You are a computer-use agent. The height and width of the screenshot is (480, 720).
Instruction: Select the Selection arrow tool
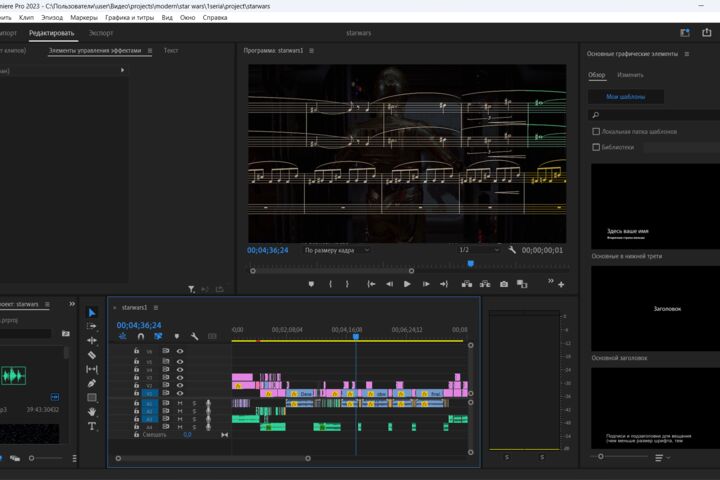92,312
